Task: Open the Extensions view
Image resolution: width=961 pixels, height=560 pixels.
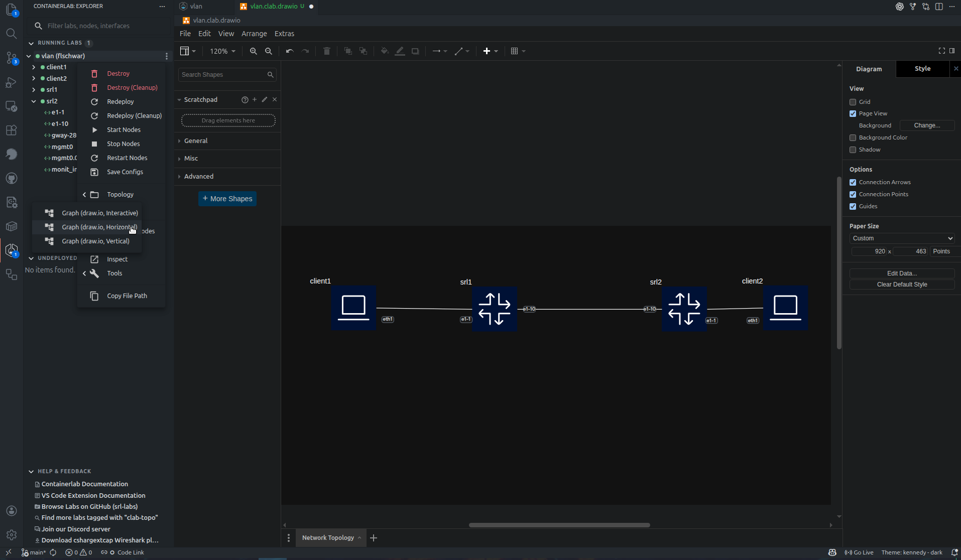Action: coord(11,130)
